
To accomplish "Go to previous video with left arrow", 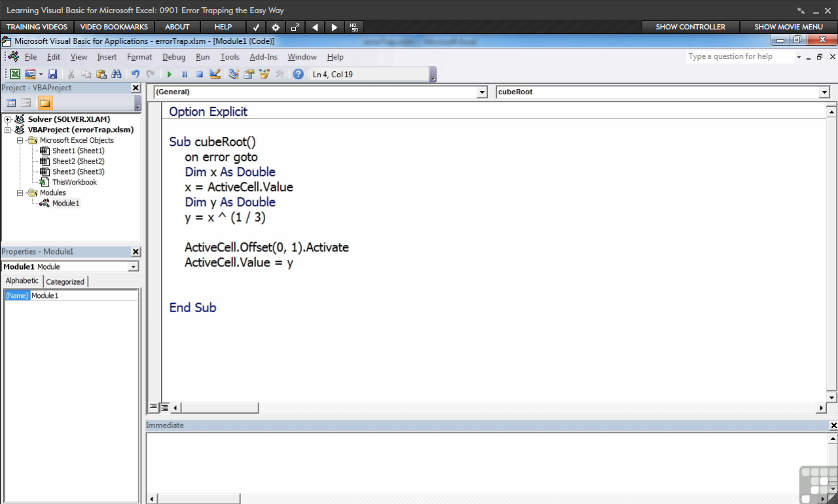I will tap(315, 27).
